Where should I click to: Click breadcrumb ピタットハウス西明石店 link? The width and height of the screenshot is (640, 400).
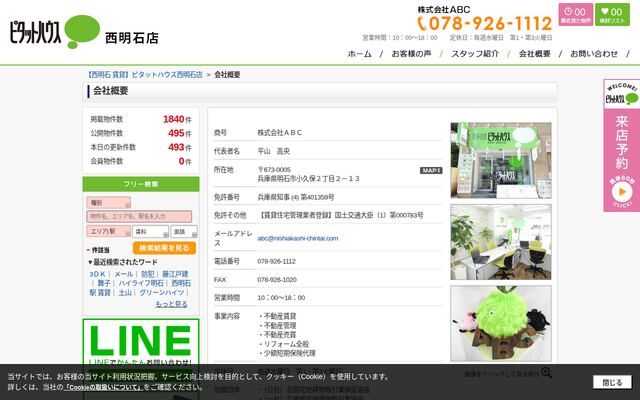(144, 75)
